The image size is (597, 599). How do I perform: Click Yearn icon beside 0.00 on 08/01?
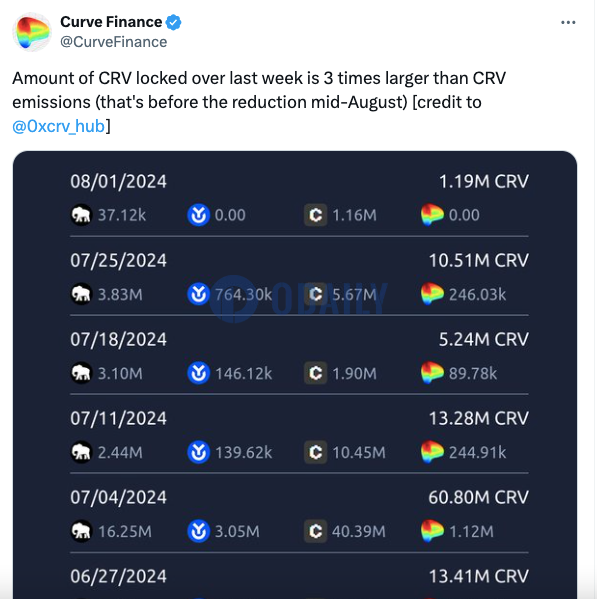coord(199,215)
